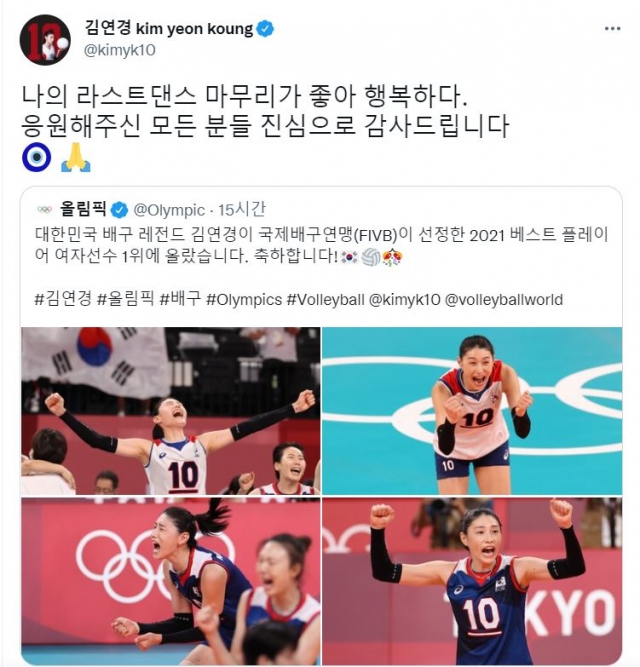Image resolution: width=640 pixels, height=667 pixels.
Task: Open the @kimyk10 handle under the name
Action: pos(120,50)
